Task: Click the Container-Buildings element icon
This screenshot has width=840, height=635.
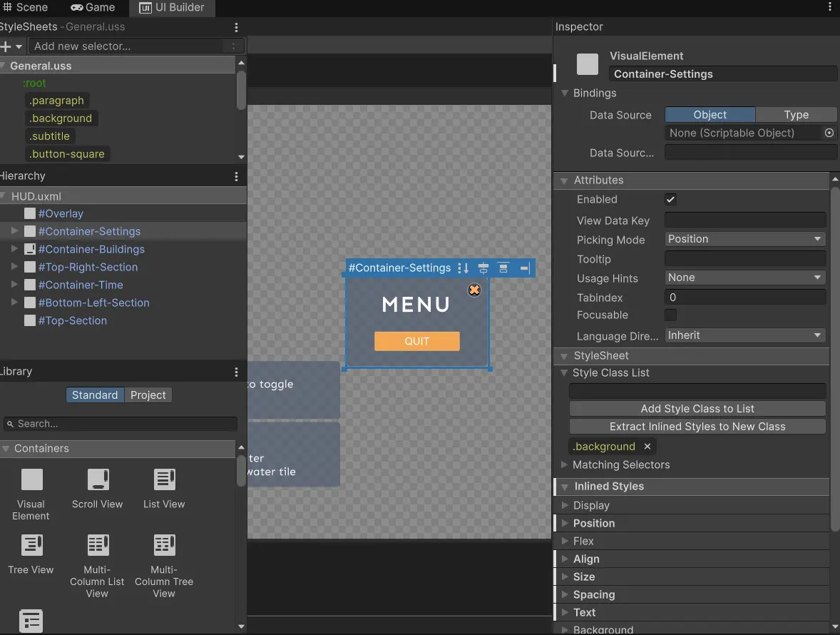Action: 30,249
